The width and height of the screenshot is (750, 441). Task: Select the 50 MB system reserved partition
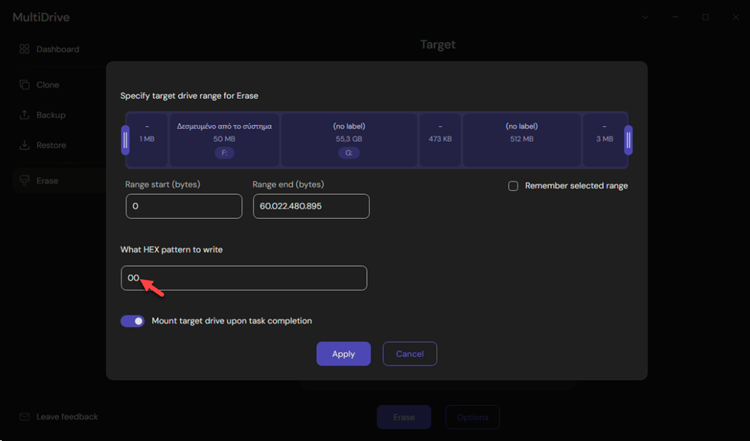tap(224, 140)
